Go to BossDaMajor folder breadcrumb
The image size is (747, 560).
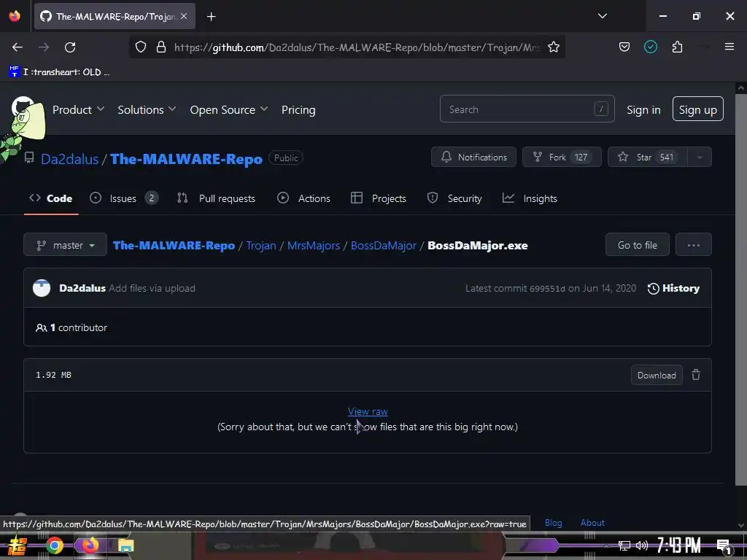pos(384,245)
